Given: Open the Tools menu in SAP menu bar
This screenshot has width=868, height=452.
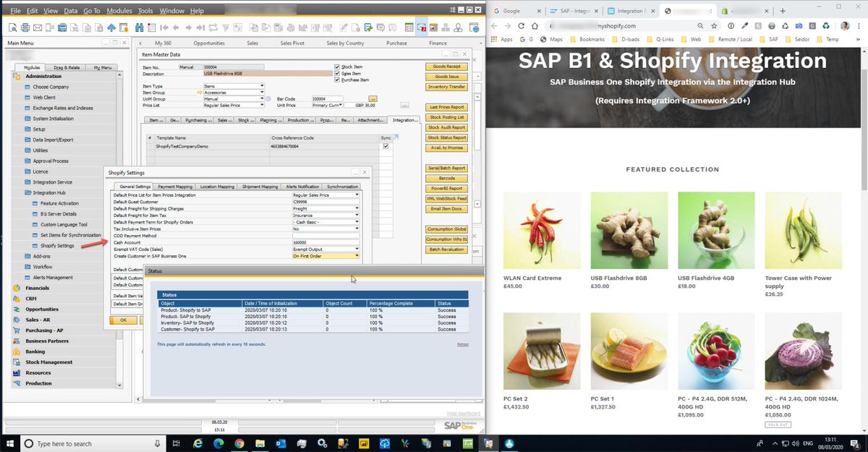Looking at the screenshot, I should 145,11.
